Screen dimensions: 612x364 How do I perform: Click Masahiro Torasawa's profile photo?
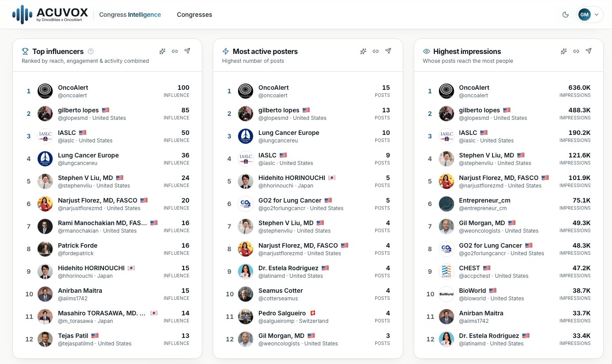point(45,317)
